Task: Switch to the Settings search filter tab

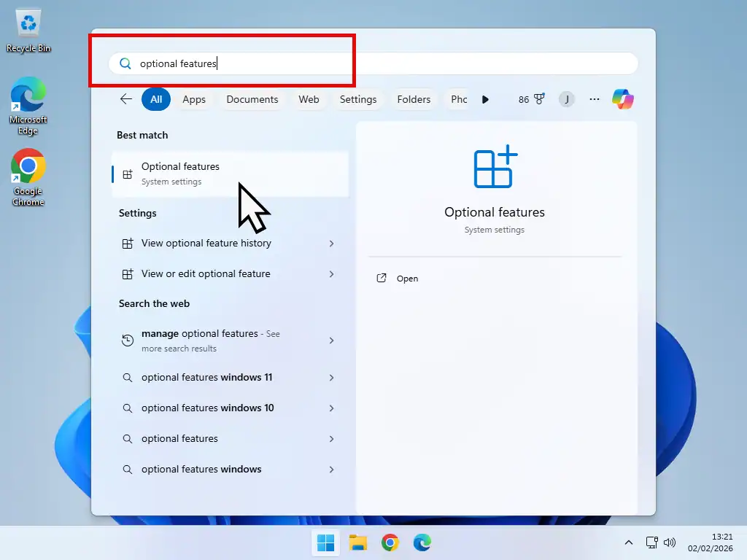Action: click(x=357, y=99)
